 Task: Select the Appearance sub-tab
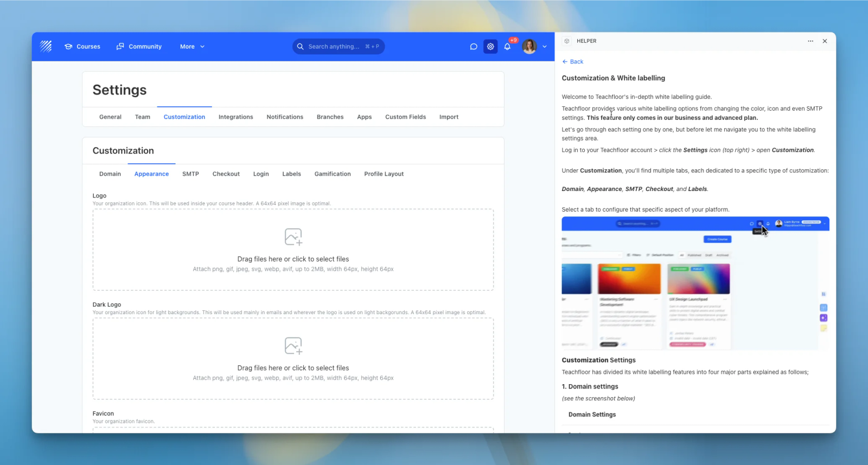(151, 174)
